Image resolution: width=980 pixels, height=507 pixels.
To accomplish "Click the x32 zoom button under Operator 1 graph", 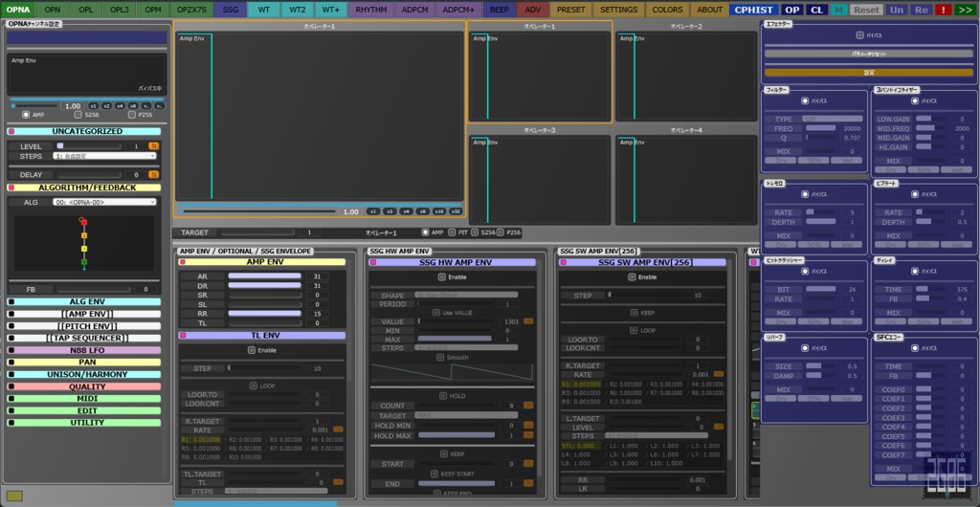I will click(457, 211).
